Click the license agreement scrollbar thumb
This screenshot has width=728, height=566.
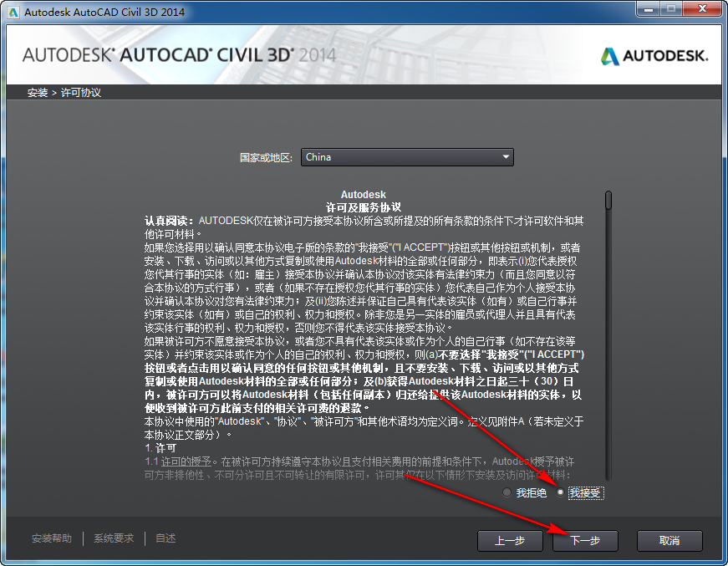(608, 200)
